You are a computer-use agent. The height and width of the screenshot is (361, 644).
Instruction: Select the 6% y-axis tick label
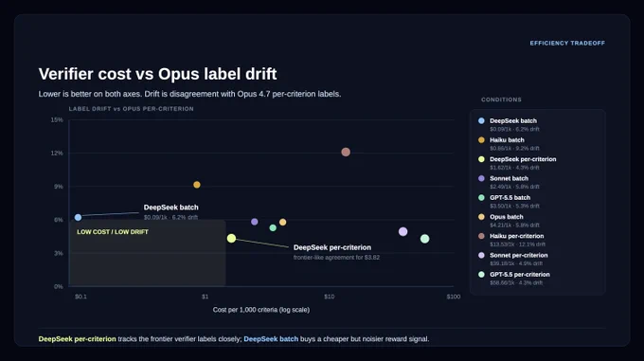click(59, 220)
